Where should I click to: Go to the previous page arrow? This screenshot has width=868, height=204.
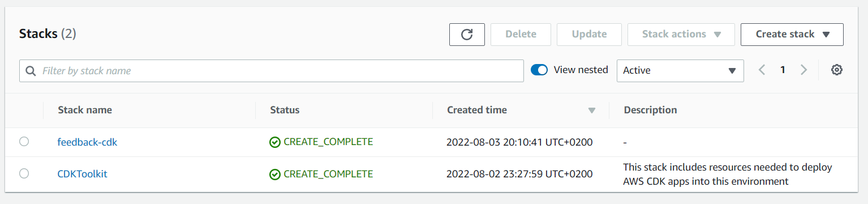pyautogui.click(x=762, y=70)
